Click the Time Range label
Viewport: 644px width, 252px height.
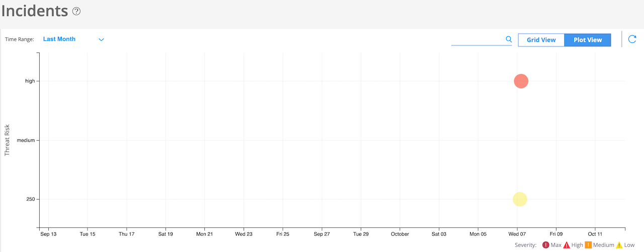coord(20,39)
